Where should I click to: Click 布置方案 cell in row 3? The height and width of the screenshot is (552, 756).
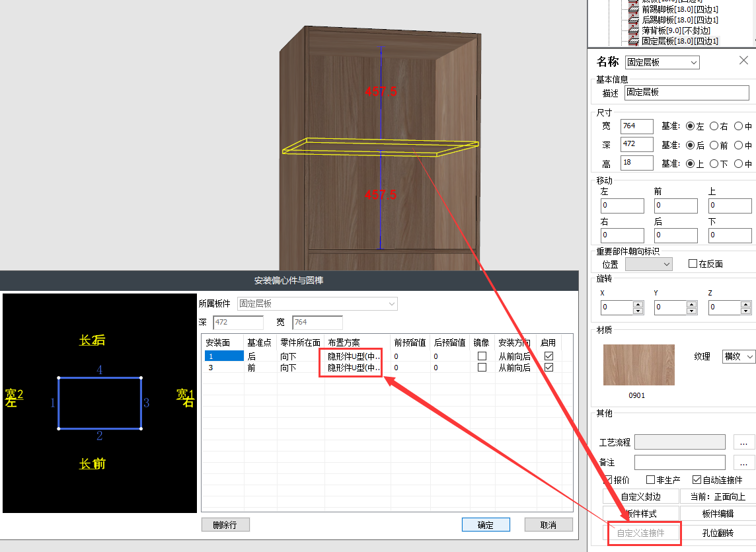click(354, 367)
